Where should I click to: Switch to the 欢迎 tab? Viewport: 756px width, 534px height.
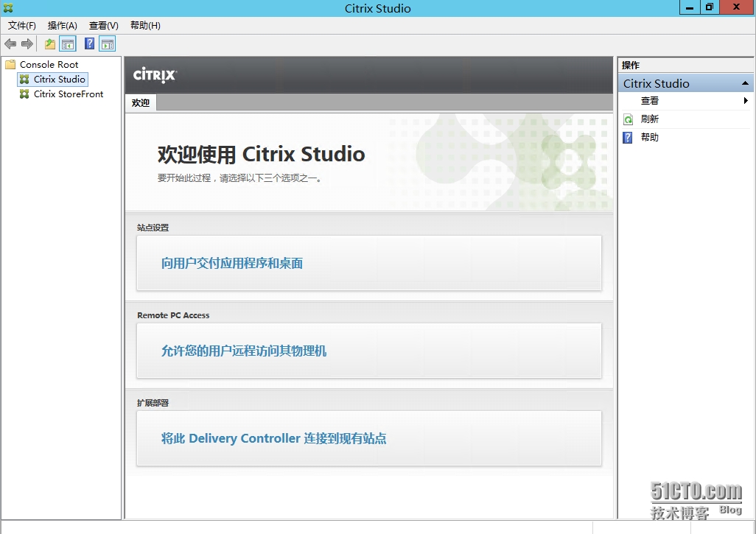pos(141,102)
